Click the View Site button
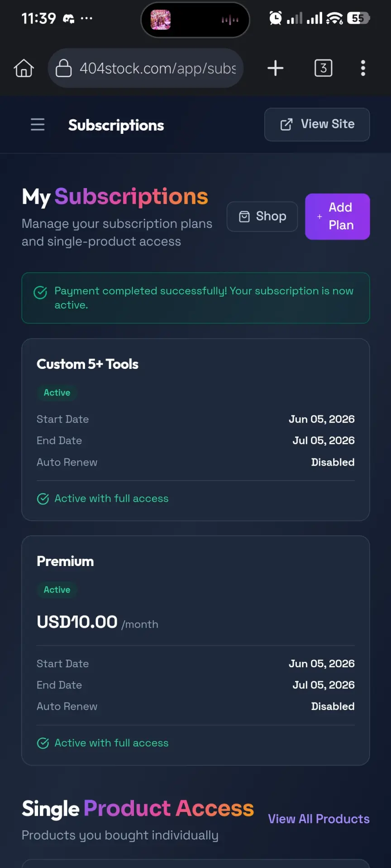 [317, 124]
